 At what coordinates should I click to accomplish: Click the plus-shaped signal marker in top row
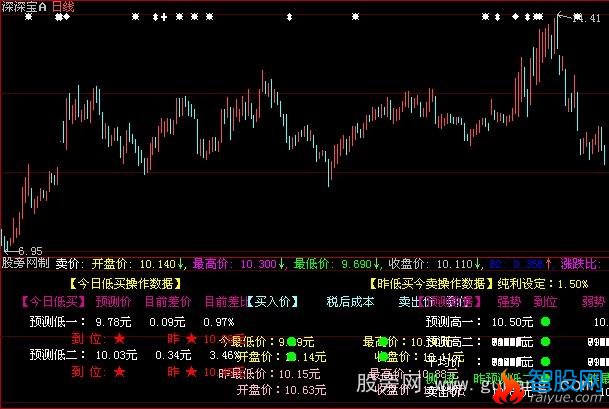164,17
